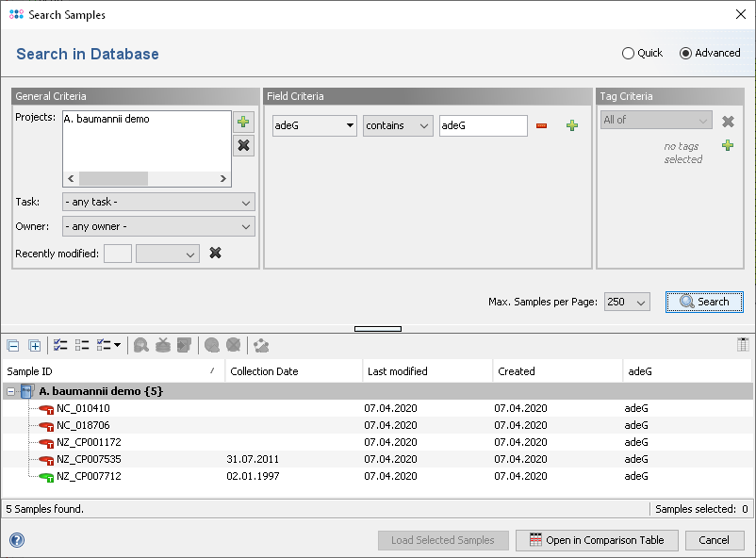Remove the adeG field criterion row
Screen dimensions: 756x558
[541, 125]
